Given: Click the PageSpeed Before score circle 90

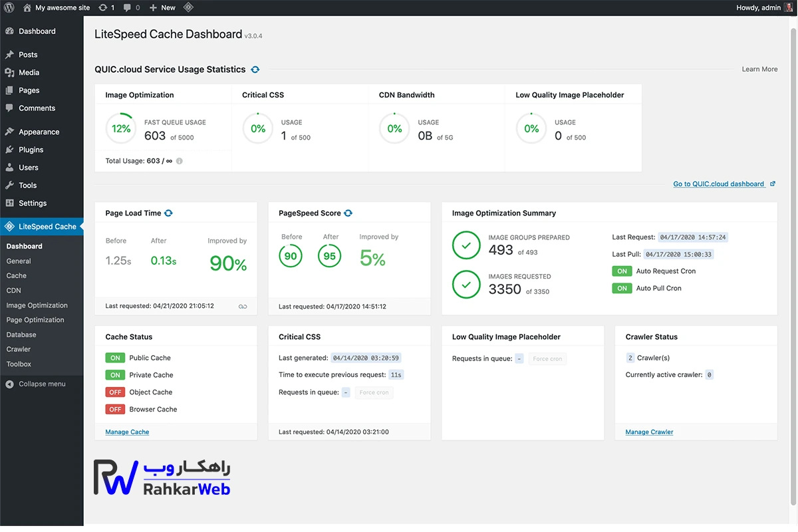Looking at the screenshot, I should point(291,256).
